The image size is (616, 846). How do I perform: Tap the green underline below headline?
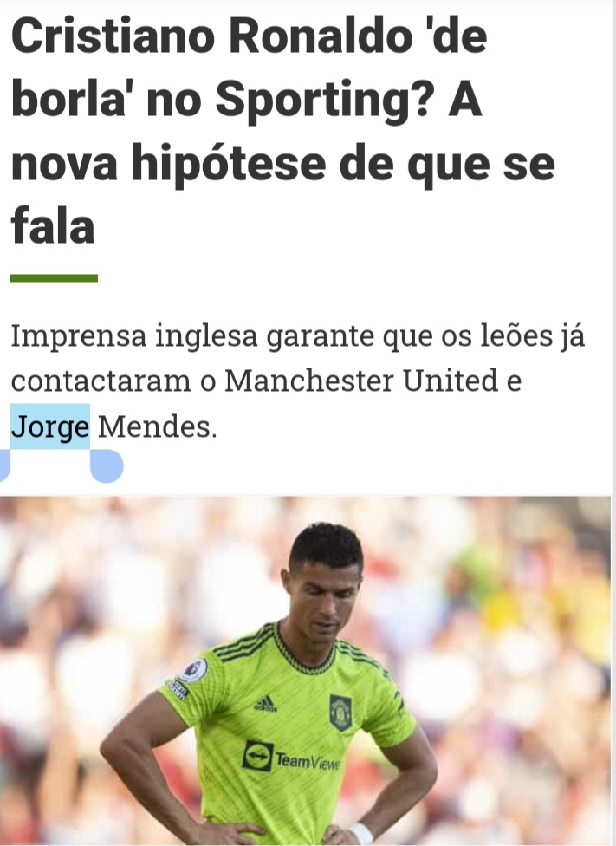[x=54, y=278]
